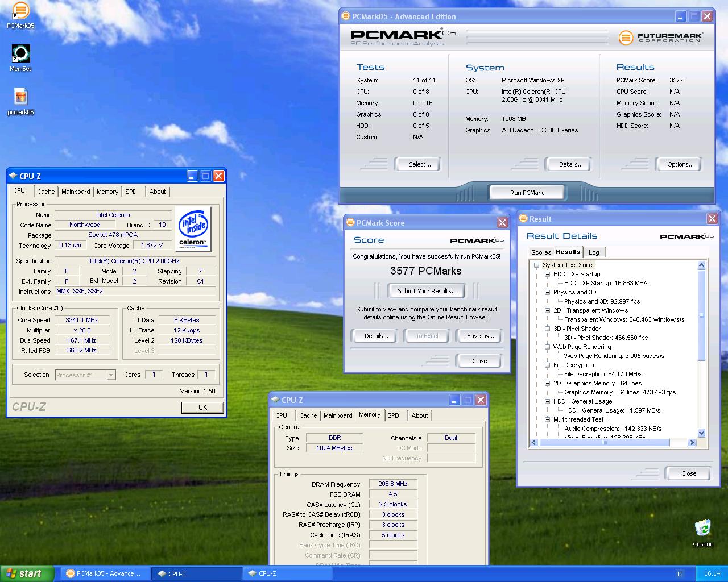Collapse the 3D - Pixel Shader node
The height and width of the screenshot is (582, 728).
point(547,329)
